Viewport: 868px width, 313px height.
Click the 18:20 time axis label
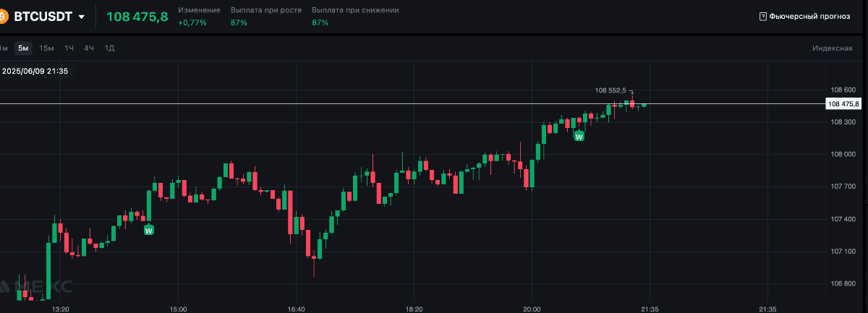click(414, 309)
